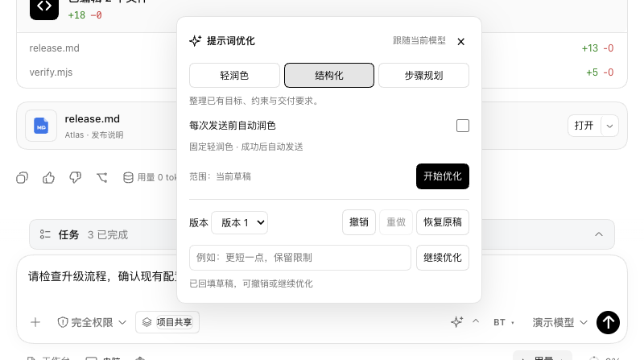Click the 3 已完成 task status text
This screenshot has width=644, height=360.
tap(108, 234)
